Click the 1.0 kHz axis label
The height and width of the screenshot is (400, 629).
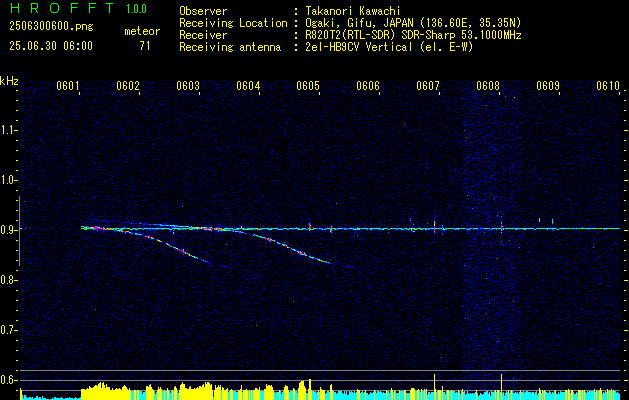[x=7, y=180]
